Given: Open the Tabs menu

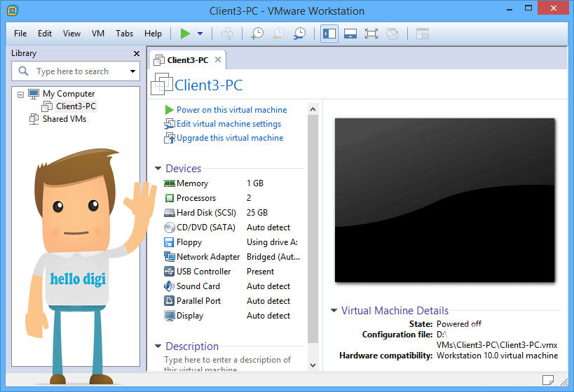Looking at the screenshot, I should (x=125, y=34).
